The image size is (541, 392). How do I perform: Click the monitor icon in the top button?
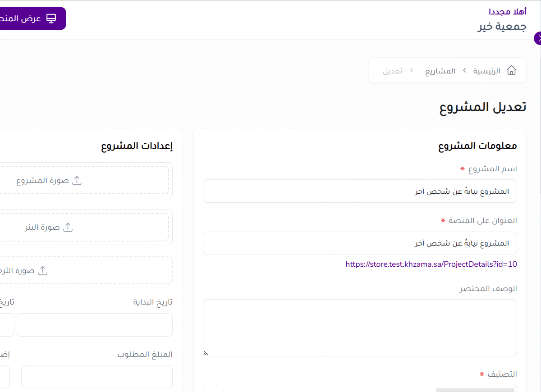point(51,18)
